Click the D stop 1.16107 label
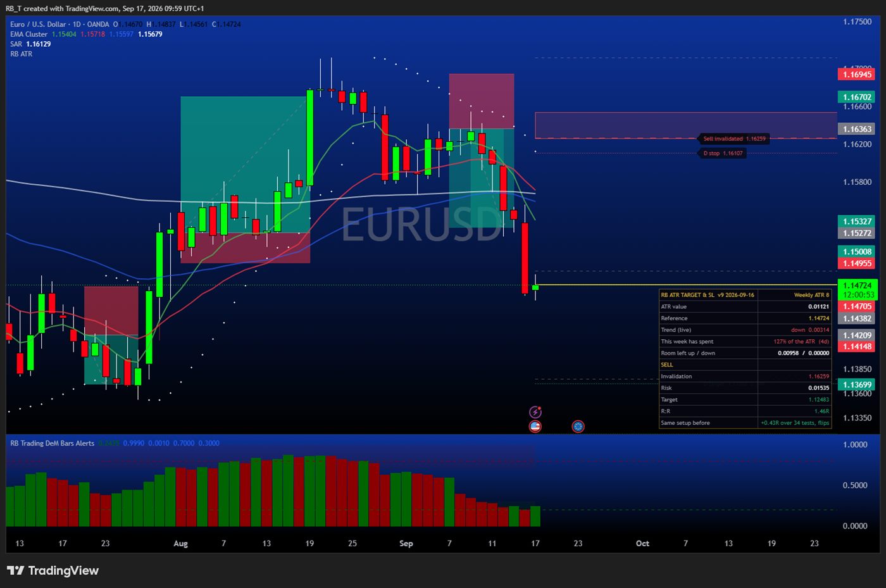This screenshot has width=886, height=588. click(x=723, y=153)
